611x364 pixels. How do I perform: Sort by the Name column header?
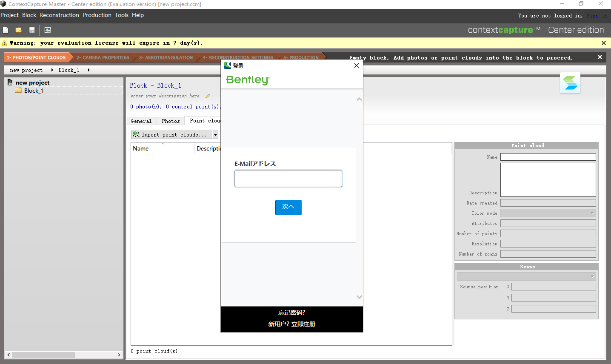point(163,148)
